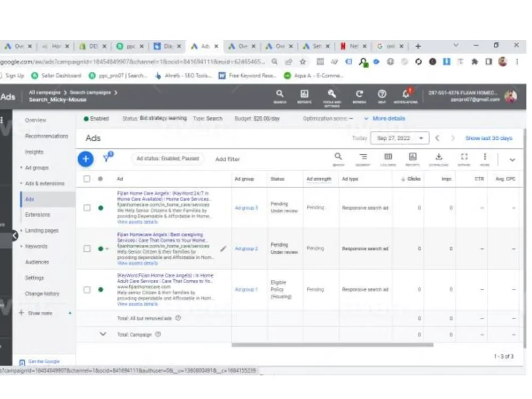Open the Chrome tab search chevron

456,45
